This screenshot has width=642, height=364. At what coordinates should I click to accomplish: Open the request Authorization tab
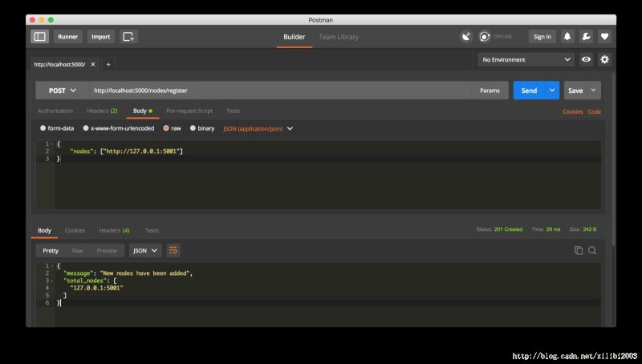55,111
